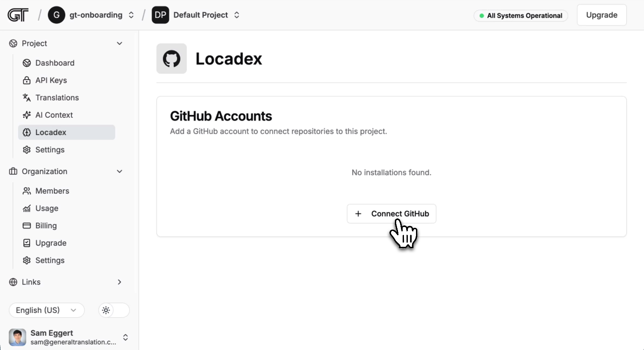The image size is (644, 350).
Task: Collapse the Project section
Action: (119, 43)
